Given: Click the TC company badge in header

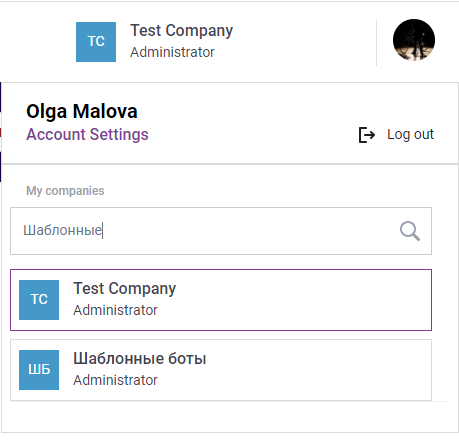Looking at the screenshot, I should point(96,42).
